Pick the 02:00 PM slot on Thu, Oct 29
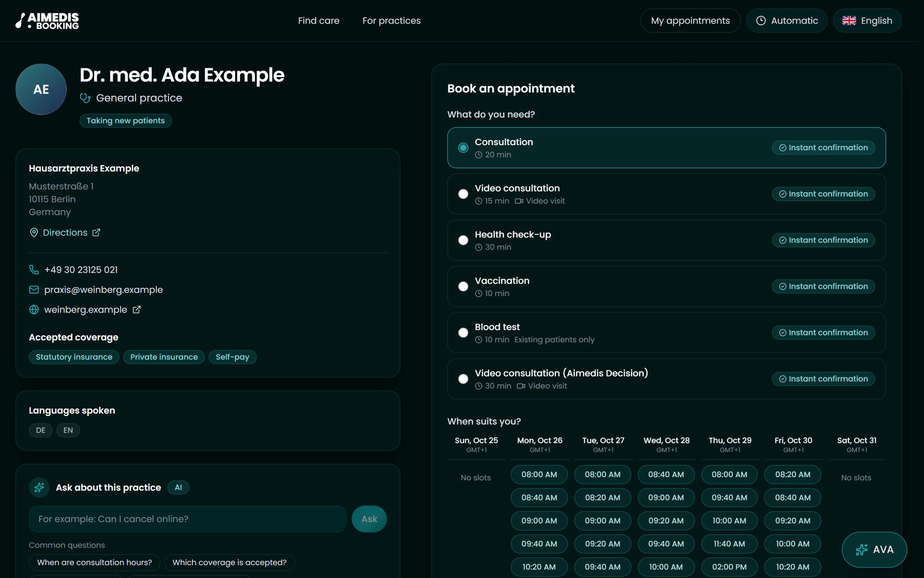Viewport: 924px width, 578px height. pyautogui.click(x=729, y=567)
